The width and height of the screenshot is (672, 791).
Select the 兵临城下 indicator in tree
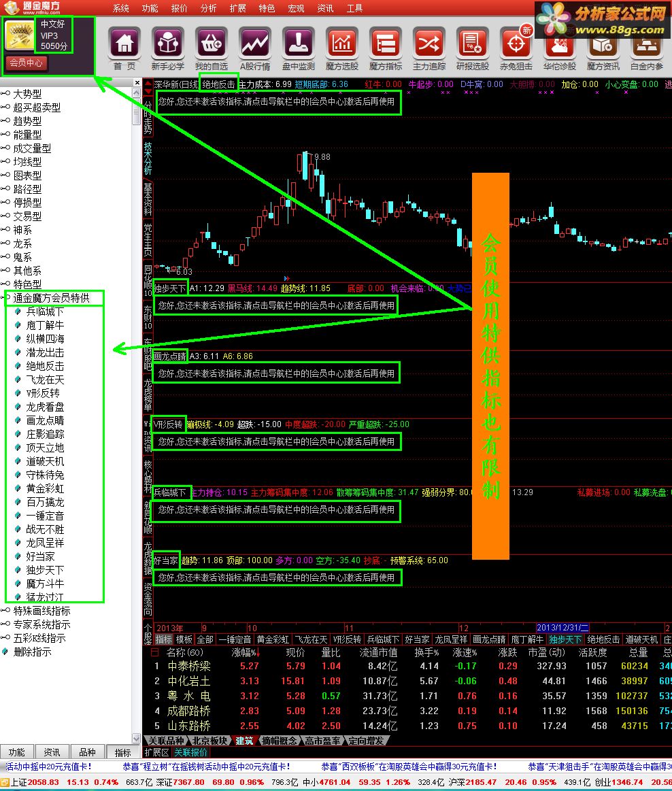tap(45, 312)
